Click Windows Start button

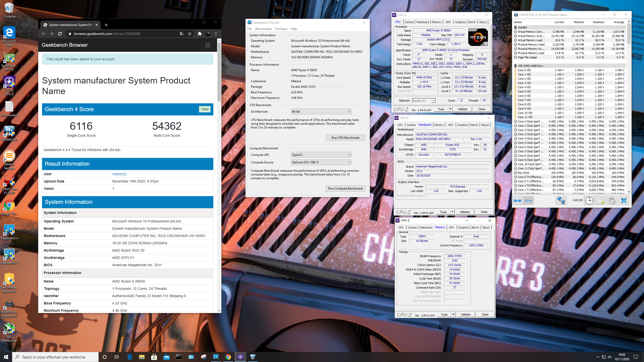coord(6,357)
